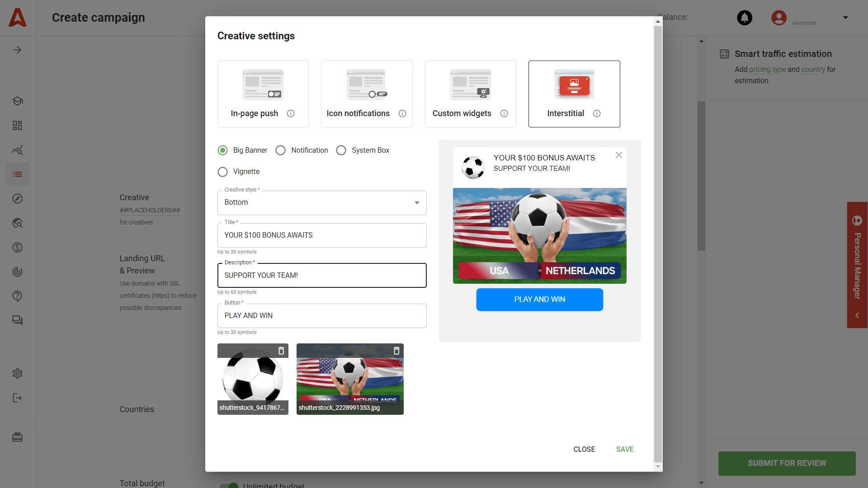Open notifications bell icon
Screen dimensions: 868x488
coord(744,18)
